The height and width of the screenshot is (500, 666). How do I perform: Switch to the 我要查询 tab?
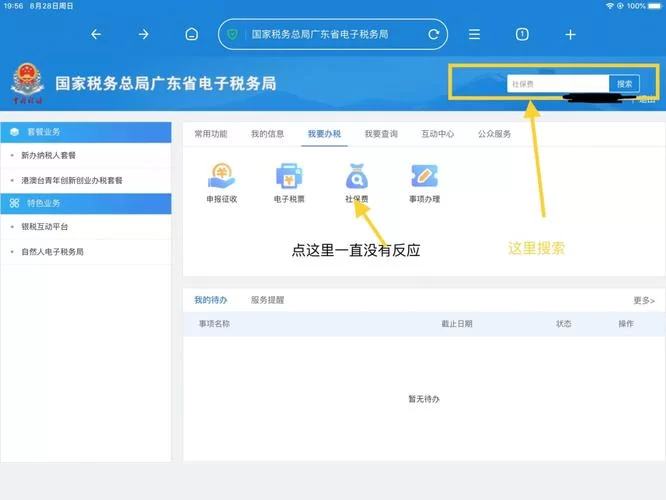pyautogui.click(x=381, y=134)
